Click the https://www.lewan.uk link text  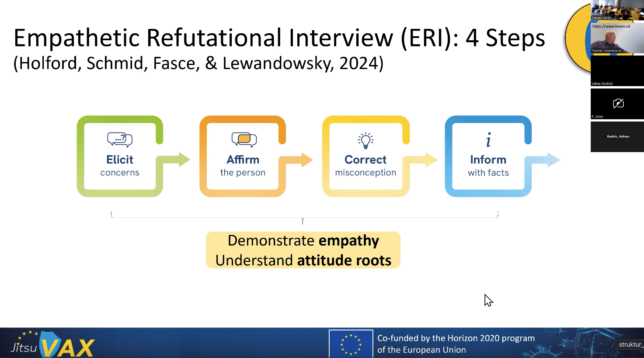point(611,26)
